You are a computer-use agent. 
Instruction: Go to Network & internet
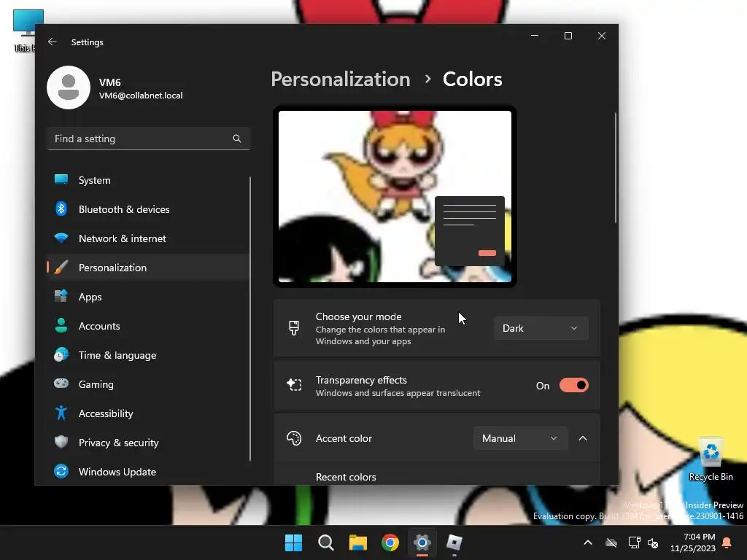[147, 238]
